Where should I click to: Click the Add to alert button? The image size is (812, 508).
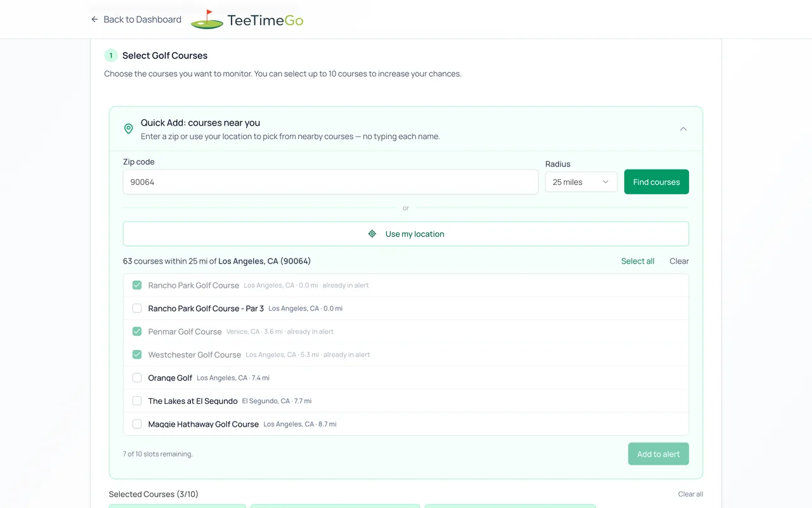point(658,454)
